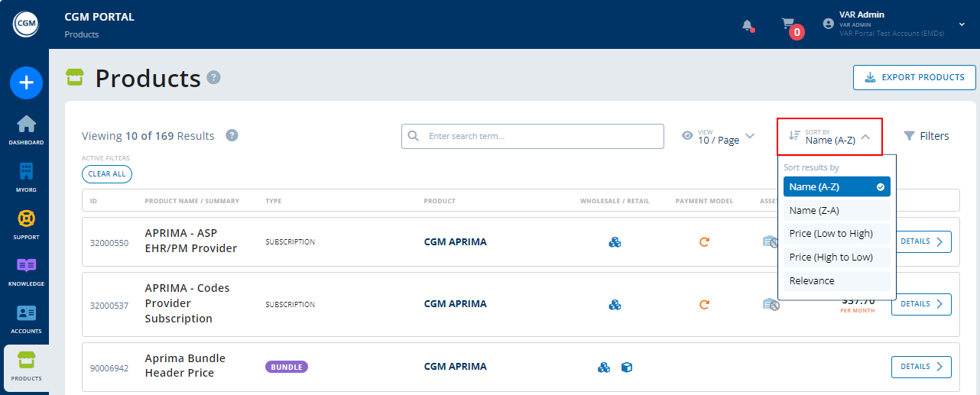Choose Price (High to Low) in menu
Image resolution: width=980 pixels, height=395 pixels.
pos(836,257)
